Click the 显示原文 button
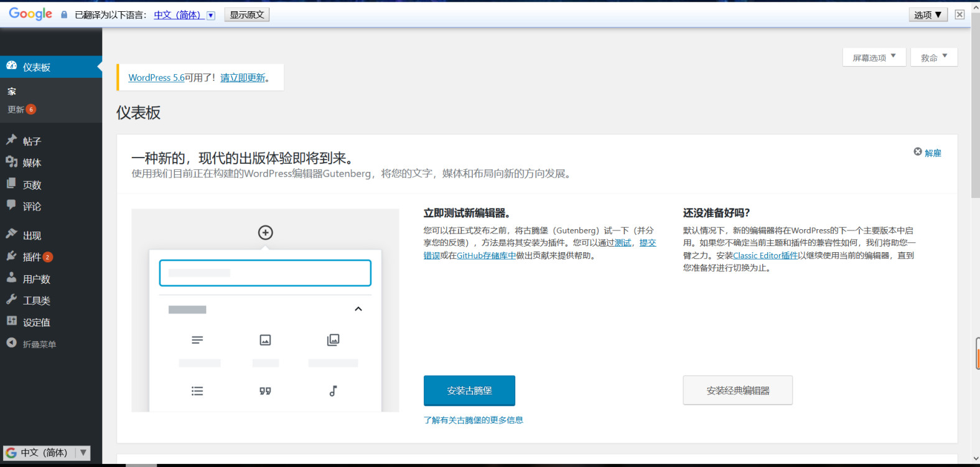Viewport: 980px width, 467px height. tap(247, 15)
